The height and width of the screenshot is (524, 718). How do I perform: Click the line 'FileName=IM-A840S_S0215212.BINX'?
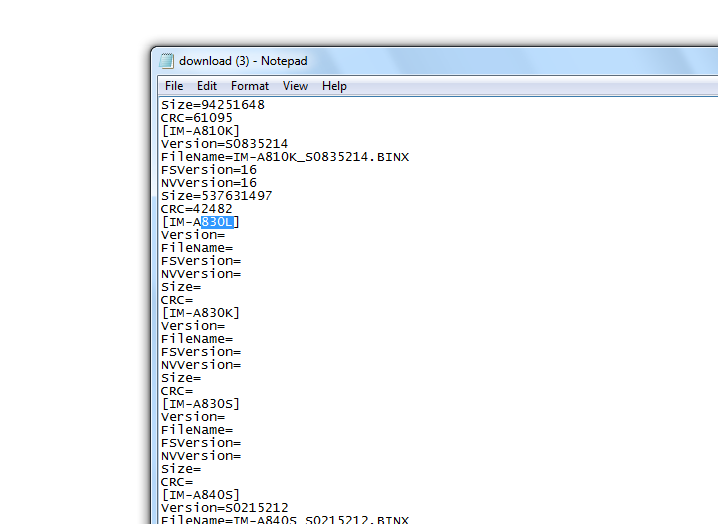285,520
